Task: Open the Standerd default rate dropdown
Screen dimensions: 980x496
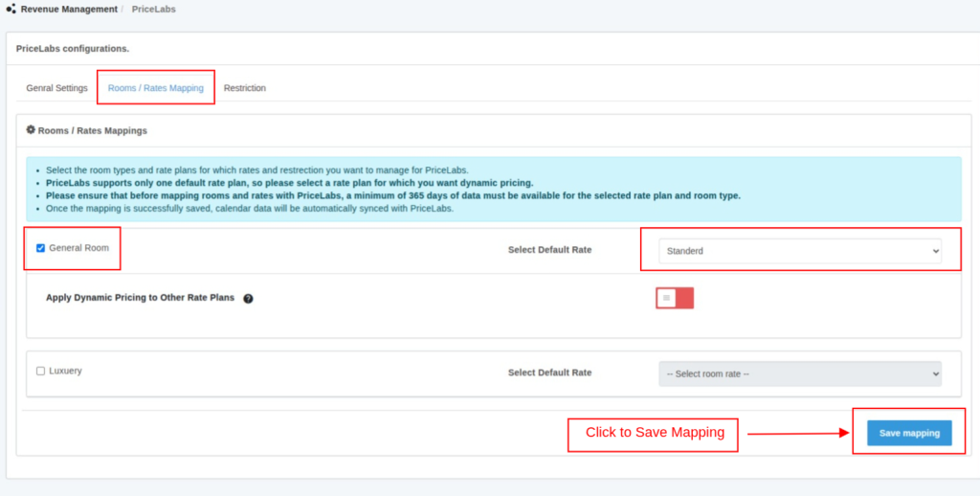Action: [x=799, y=251]
